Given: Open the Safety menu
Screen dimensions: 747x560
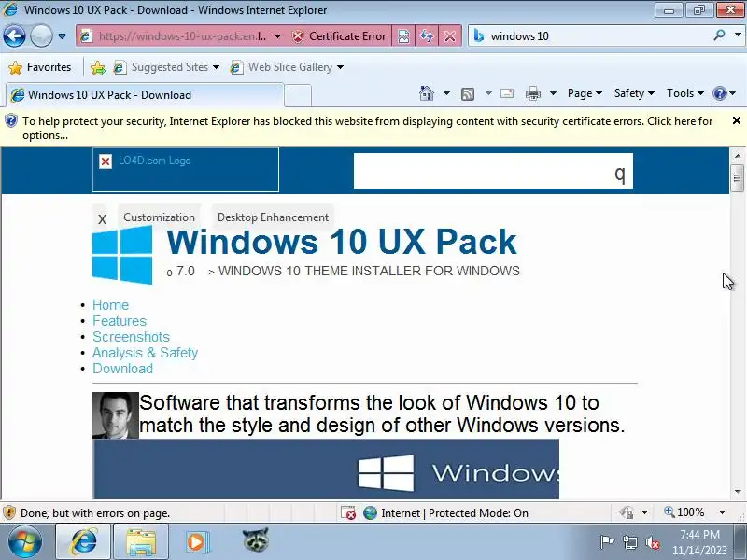Looking at the screenshot, I should click(634, 93).
